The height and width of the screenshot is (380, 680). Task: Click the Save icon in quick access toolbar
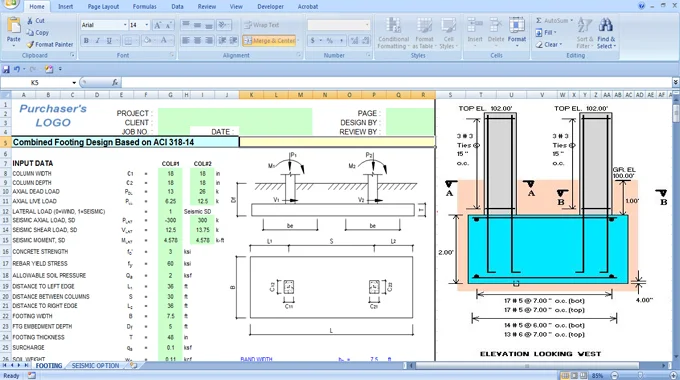tap(6, 69)
